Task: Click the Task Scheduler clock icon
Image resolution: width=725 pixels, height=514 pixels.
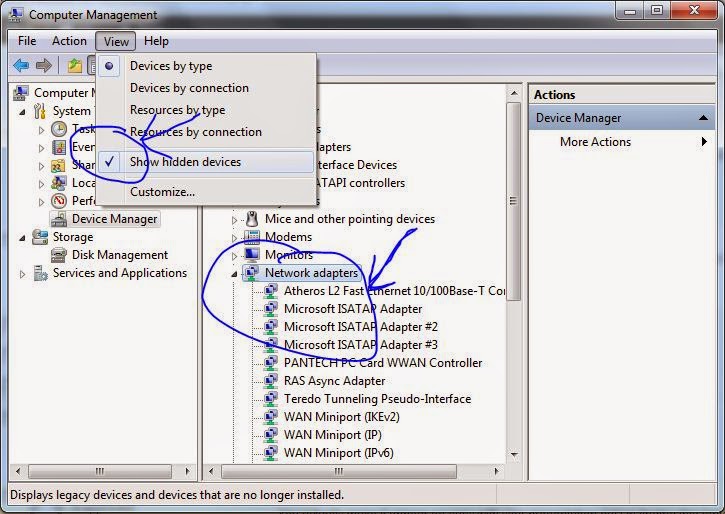Action: pos(59,129)
